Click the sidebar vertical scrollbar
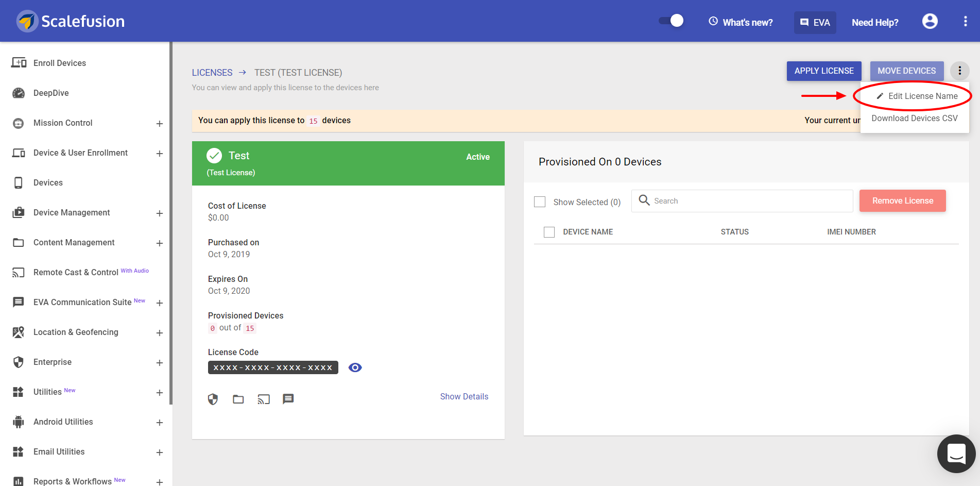The width and height of the screenshot is (980, 486). click(170, 223)
